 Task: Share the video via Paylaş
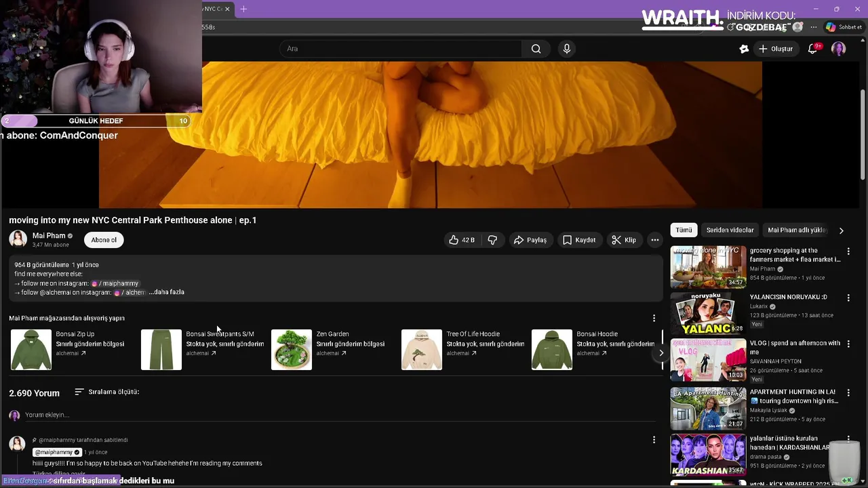[530, 240]
